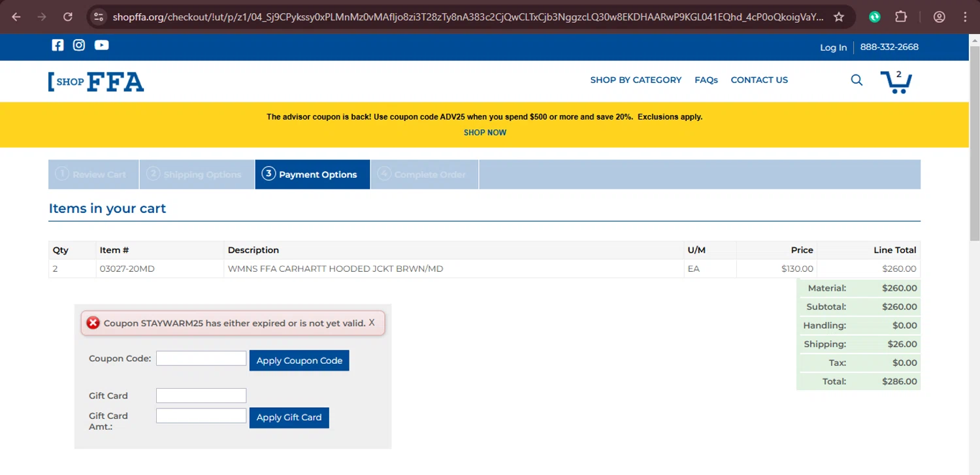
Task: Dismiss the STAYWARM25 coupon error message
Action: [372, 322]
